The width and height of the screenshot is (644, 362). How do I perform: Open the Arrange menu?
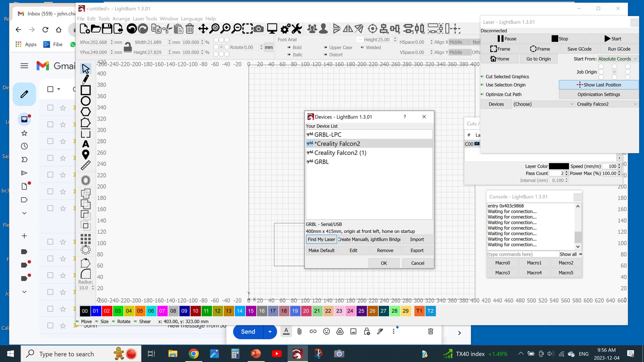(x=121, y=19)
